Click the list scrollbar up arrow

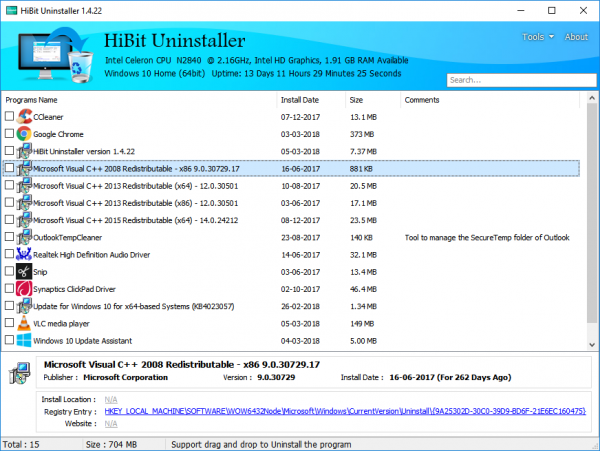(x=592, y=98)
